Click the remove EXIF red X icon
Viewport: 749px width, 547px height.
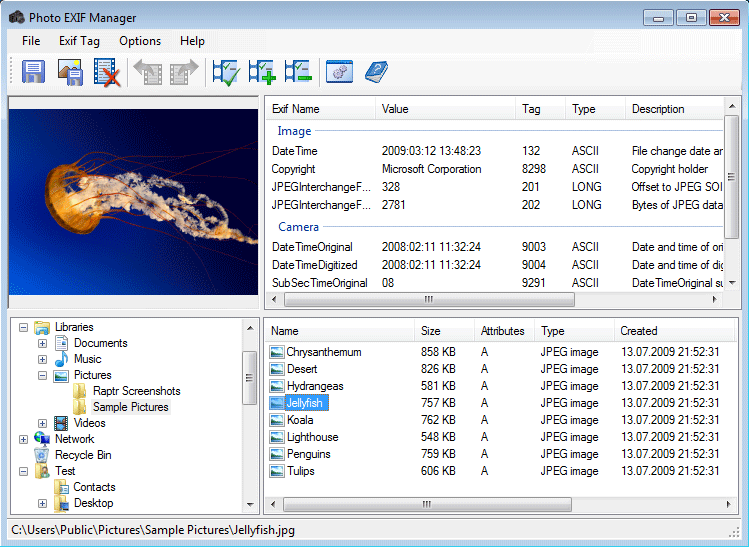107,72
